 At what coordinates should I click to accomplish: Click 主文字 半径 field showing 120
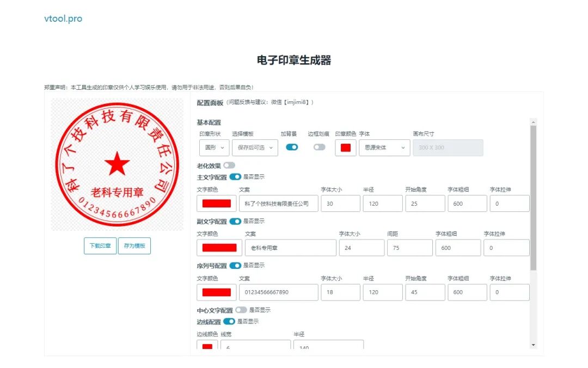pyautogui.click(x=383, y=204)
